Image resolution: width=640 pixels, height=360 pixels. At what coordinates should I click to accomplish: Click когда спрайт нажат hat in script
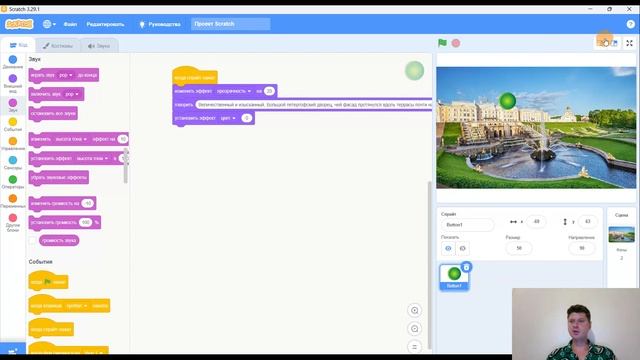195,76
